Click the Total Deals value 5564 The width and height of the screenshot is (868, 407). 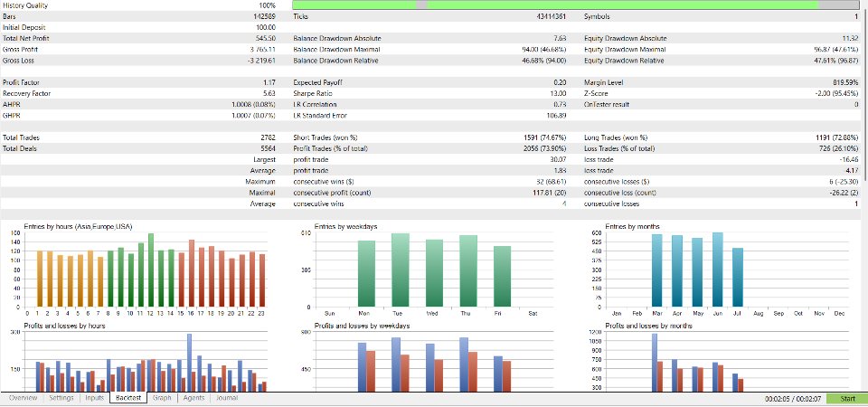click(x=268, y=148)
